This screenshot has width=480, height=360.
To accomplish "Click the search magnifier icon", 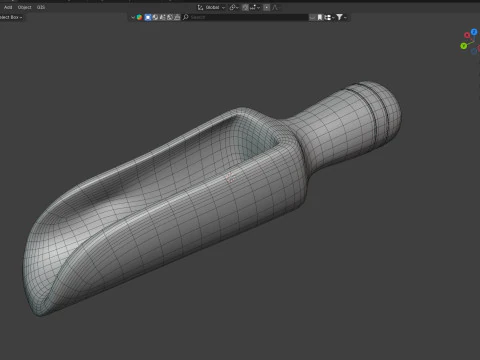I will 186,17.
